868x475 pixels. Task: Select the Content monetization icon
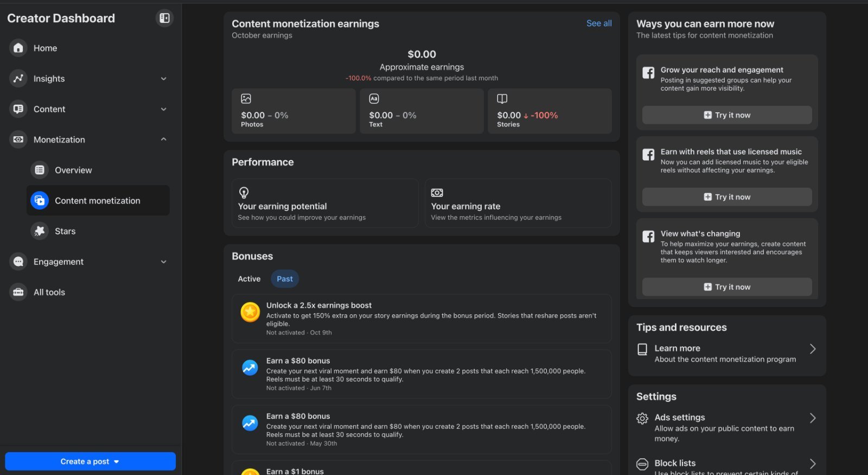click(x=40, y=200)
